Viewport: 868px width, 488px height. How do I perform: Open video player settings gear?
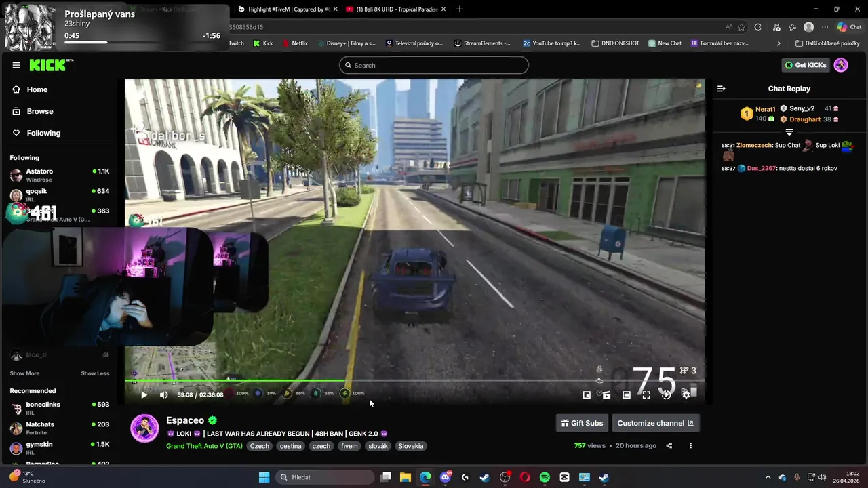686,394
